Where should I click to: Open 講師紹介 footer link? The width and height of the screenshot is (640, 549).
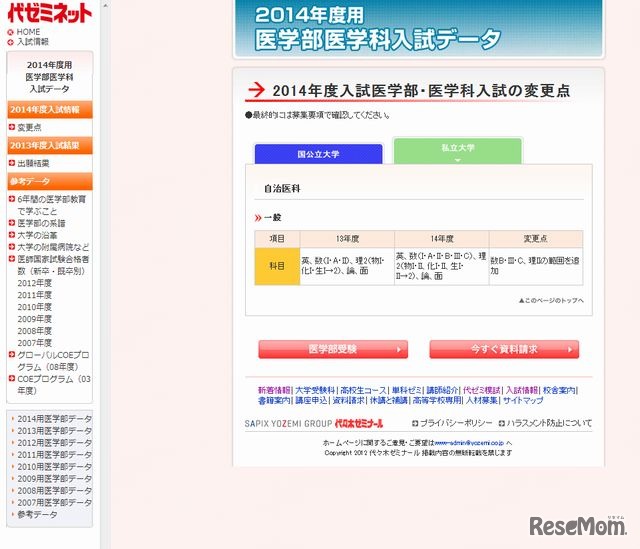442,390
